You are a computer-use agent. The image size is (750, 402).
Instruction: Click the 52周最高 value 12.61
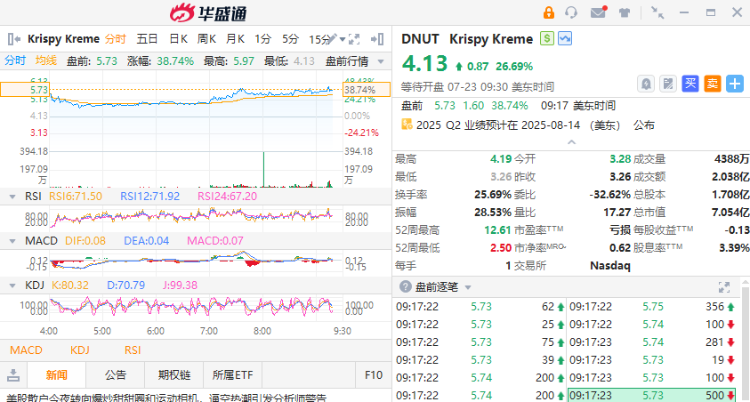497,230
